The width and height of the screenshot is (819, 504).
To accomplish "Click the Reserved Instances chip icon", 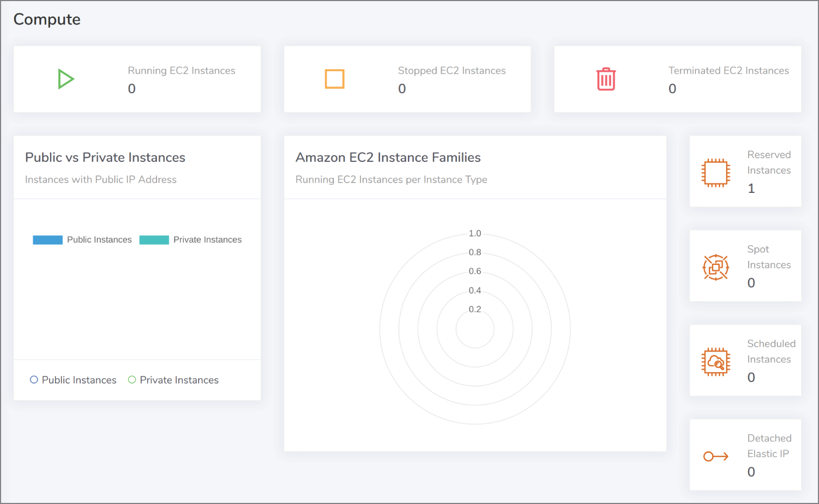I will [715, 173].
